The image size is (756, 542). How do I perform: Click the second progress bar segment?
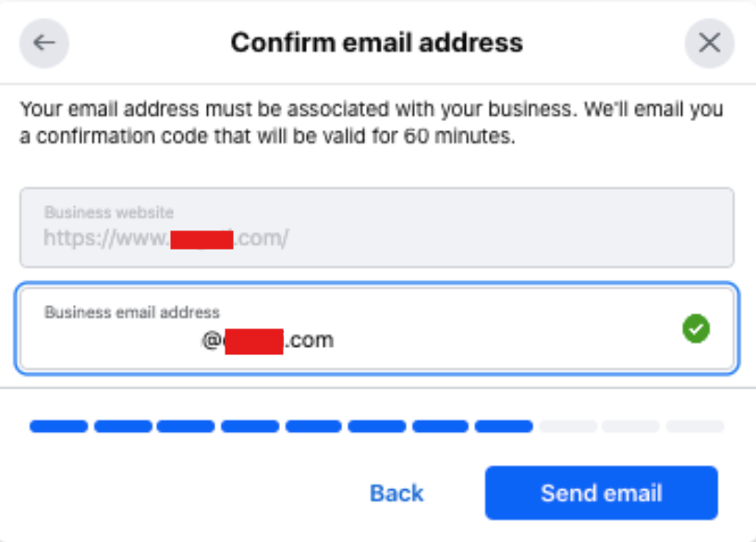coord(123,426)
